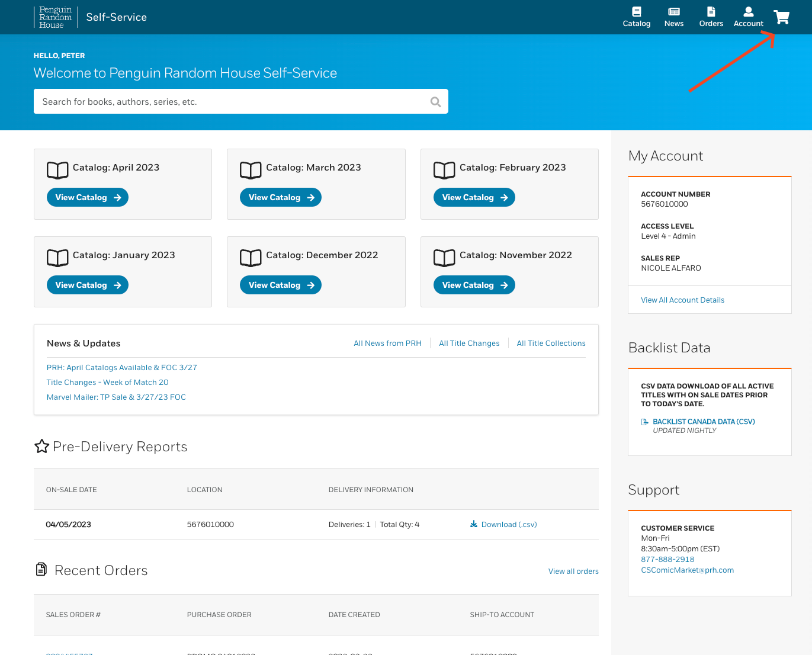Image resolution: width=812 pixels, height=655 pixels.
Task: Open the Catalog book icon
Action: 636,12
